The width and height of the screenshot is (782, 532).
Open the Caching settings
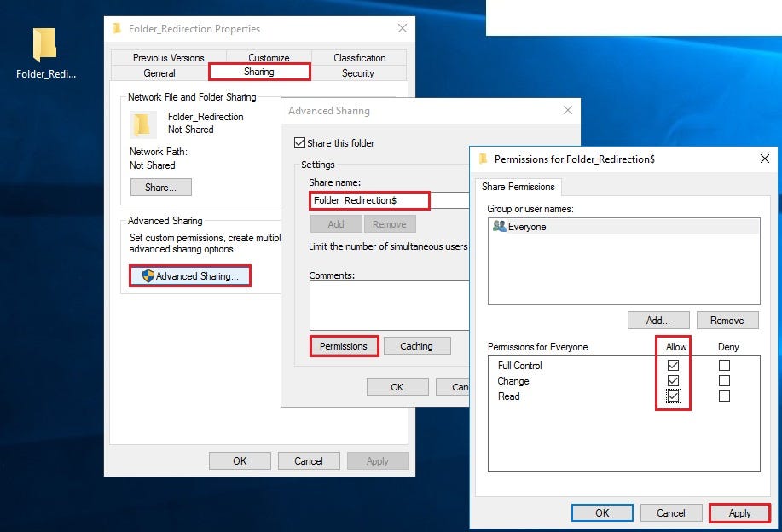[x=417, y=346]
